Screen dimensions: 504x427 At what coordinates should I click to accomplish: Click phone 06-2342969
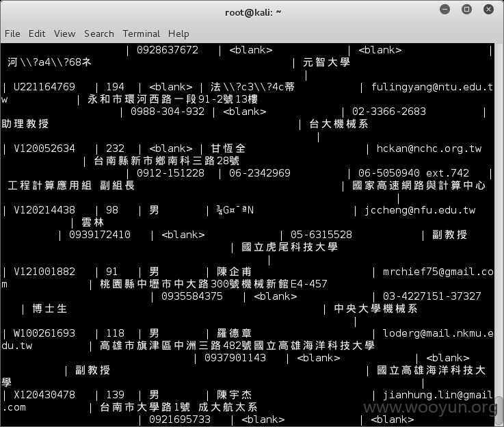[x=260, y=173]
